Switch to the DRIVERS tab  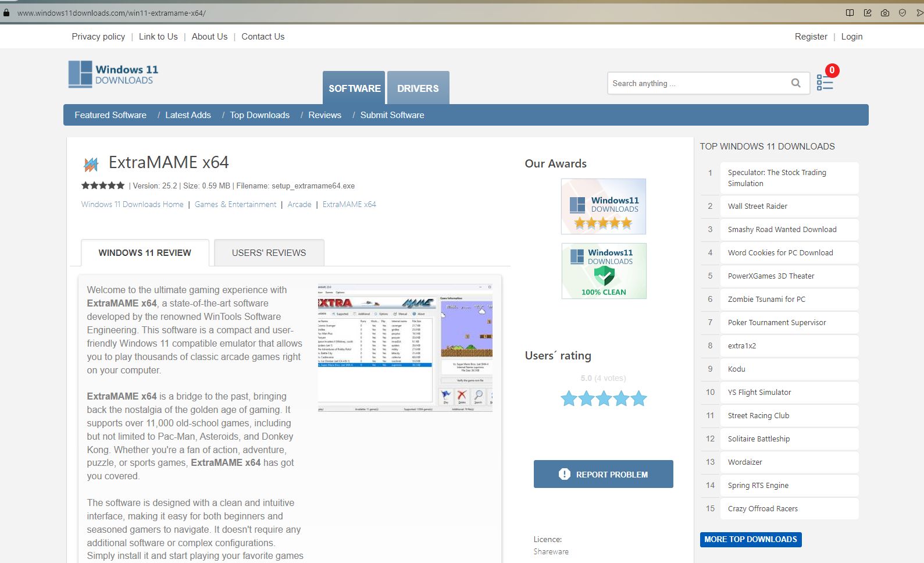pyautogui.click(x=418, y=88)
